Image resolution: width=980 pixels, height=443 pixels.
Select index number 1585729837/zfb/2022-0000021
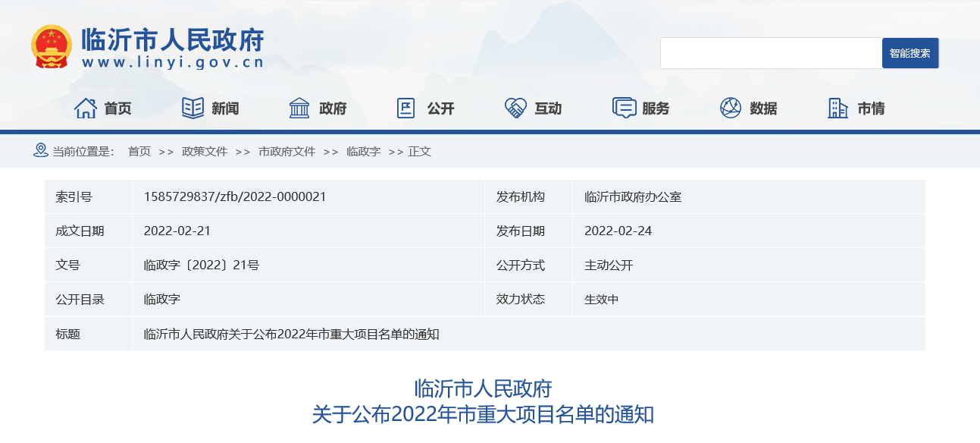(x=235, y=196)
